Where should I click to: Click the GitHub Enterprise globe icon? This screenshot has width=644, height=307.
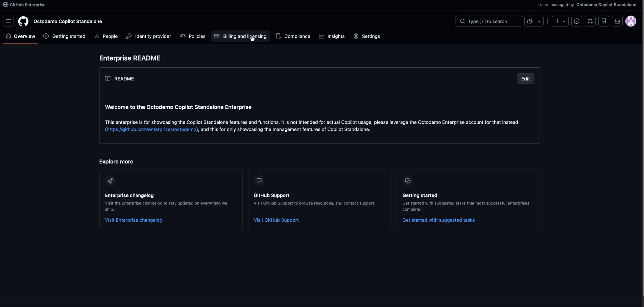[6, 5]
